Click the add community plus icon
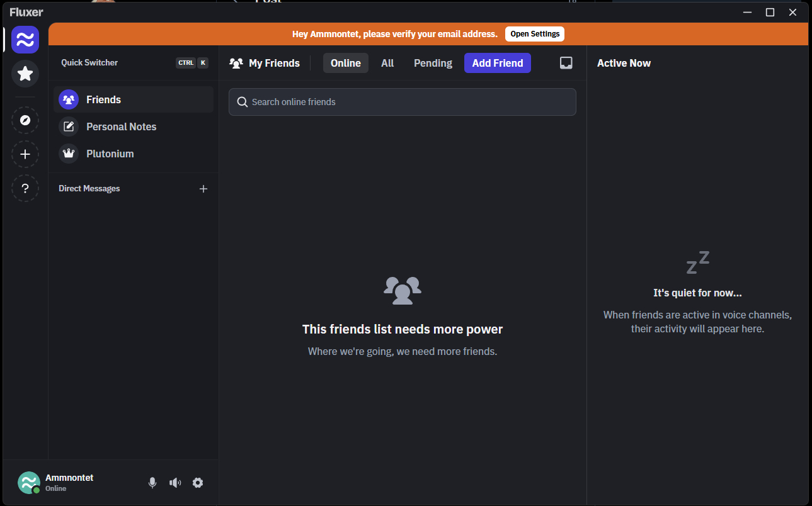This screenshot has width=812, height=506. tap(25, 154)
